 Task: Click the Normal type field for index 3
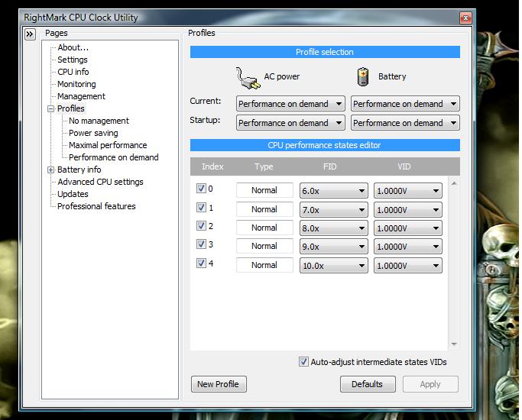coord(264,246)
